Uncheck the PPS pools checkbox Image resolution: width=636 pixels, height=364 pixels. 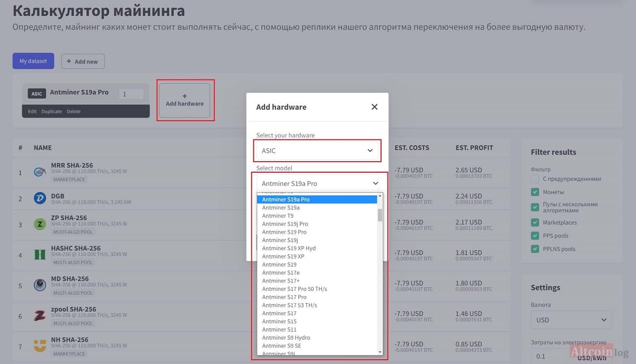click(x=535, y=236)
